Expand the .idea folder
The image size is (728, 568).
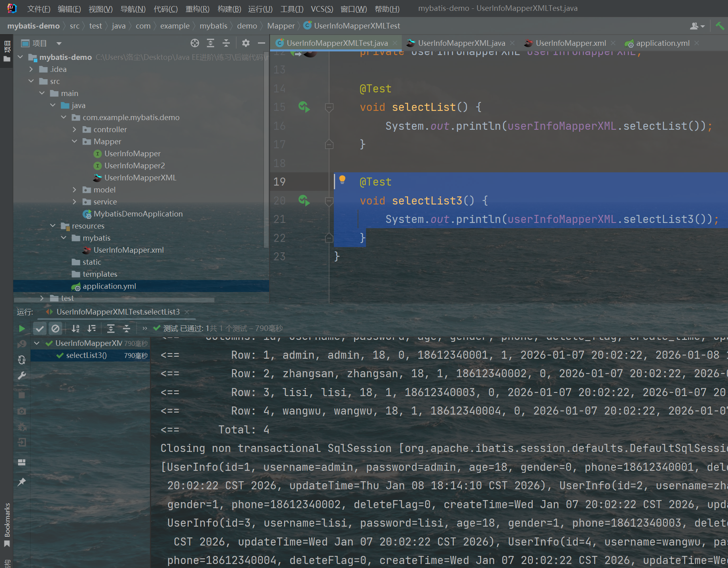[31, 69]
